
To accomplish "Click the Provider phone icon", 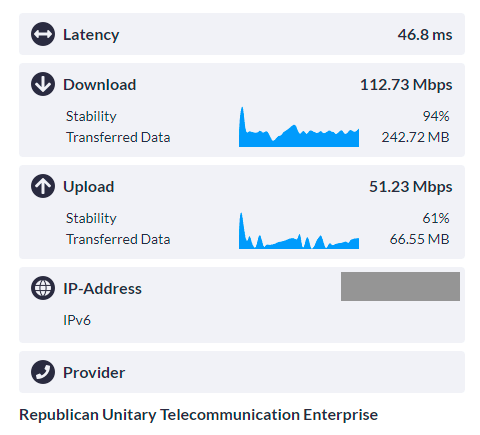I will [x=43, y=372].
